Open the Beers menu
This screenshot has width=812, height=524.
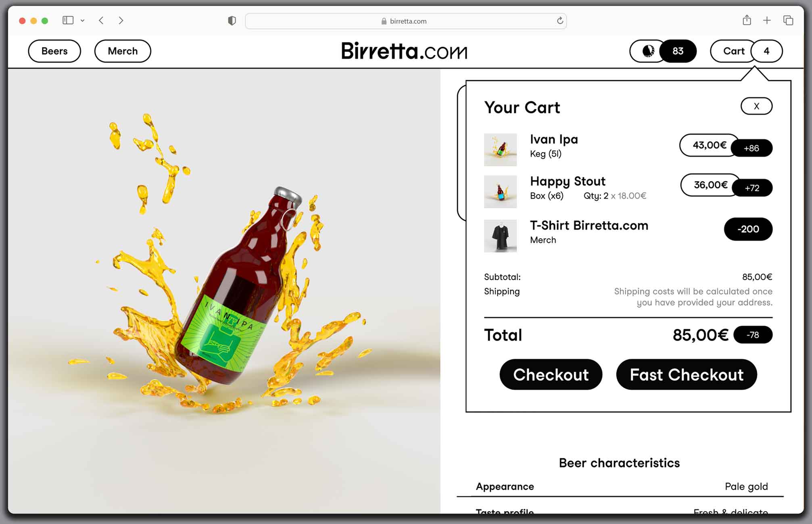coord(54,51)
